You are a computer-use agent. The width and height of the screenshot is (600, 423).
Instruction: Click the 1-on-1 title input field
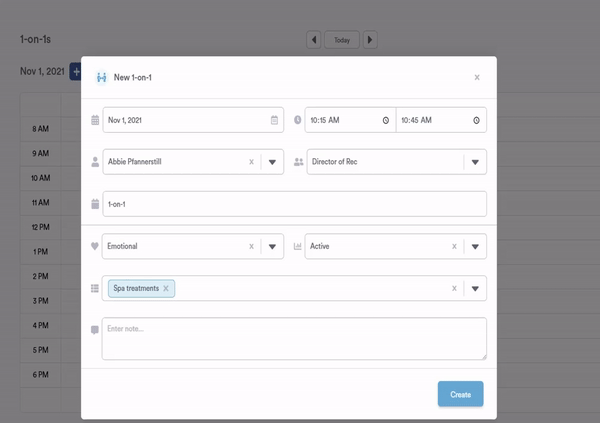pos(295,204)
